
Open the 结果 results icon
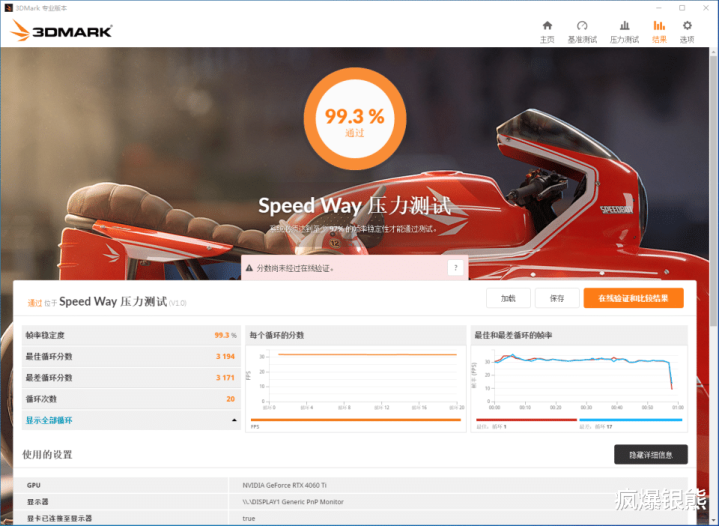(659, 32)
